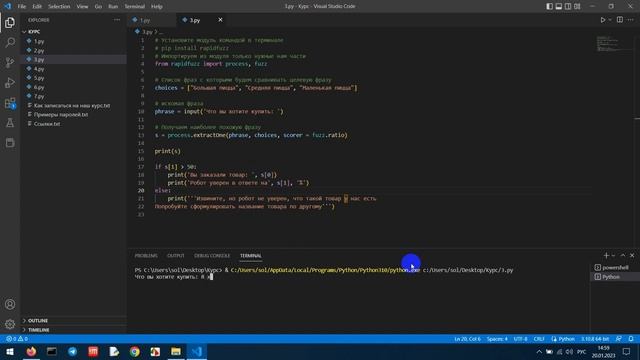Open Telegram from the taskbar
Image resolution: width=640 pixels, height=360 pixels.
pyautogui.click(x=73, y=351)
